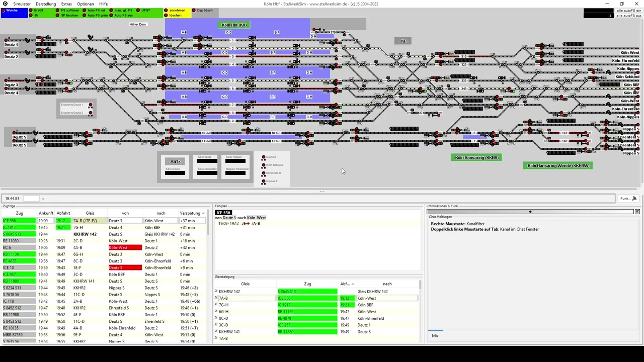Viewport: 644px width, 362px height.
Task: Expand the KKHRW 142 track row
Action: pyautogui.click(x=216, y=292)
